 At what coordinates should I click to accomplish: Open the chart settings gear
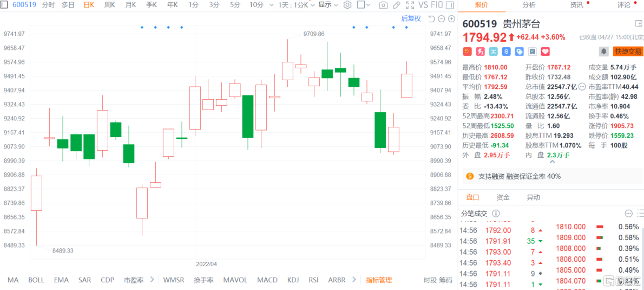click(347, 5)
